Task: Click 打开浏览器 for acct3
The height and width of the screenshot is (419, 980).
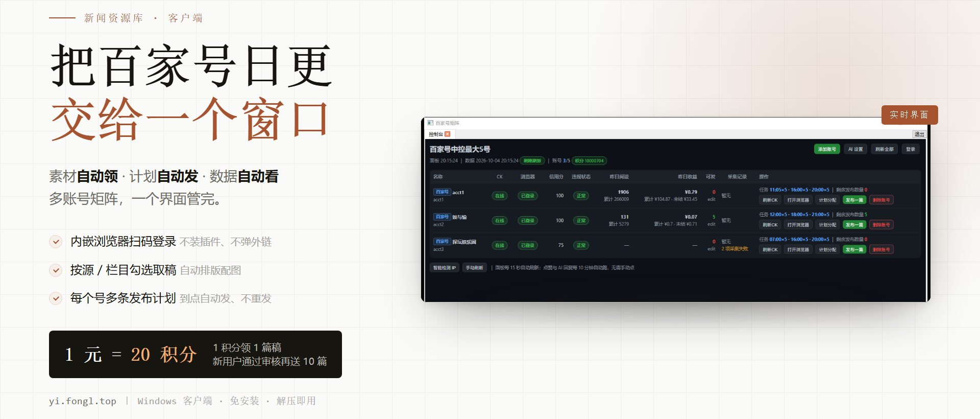Action: pyautogui.click(x=798, y=250)
